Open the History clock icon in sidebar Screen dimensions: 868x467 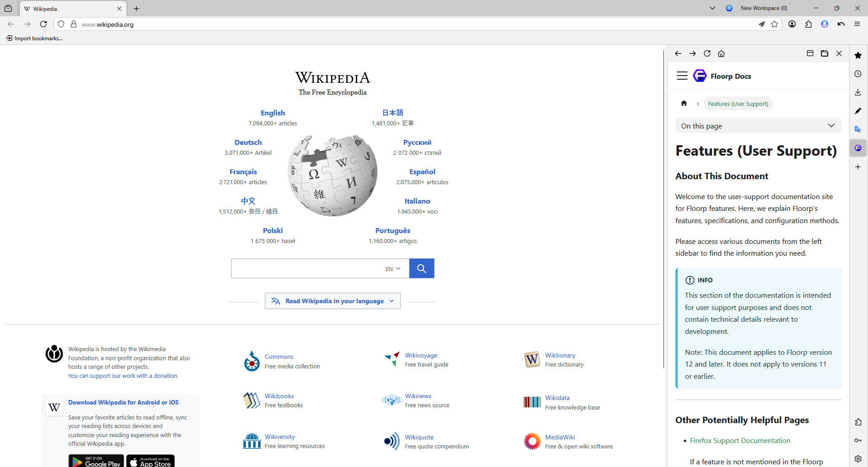858,74
